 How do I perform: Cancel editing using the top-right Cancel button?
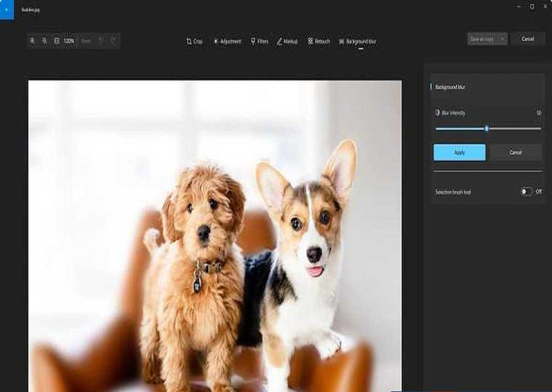[x=527, y=39]
